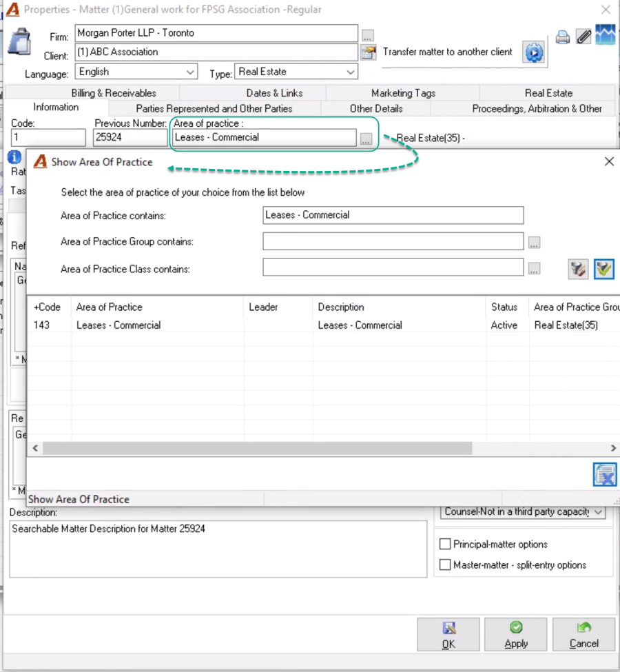This screenshot has width=620, height=672.
Task: Click the blue information icon
Action: click(14, 157)
